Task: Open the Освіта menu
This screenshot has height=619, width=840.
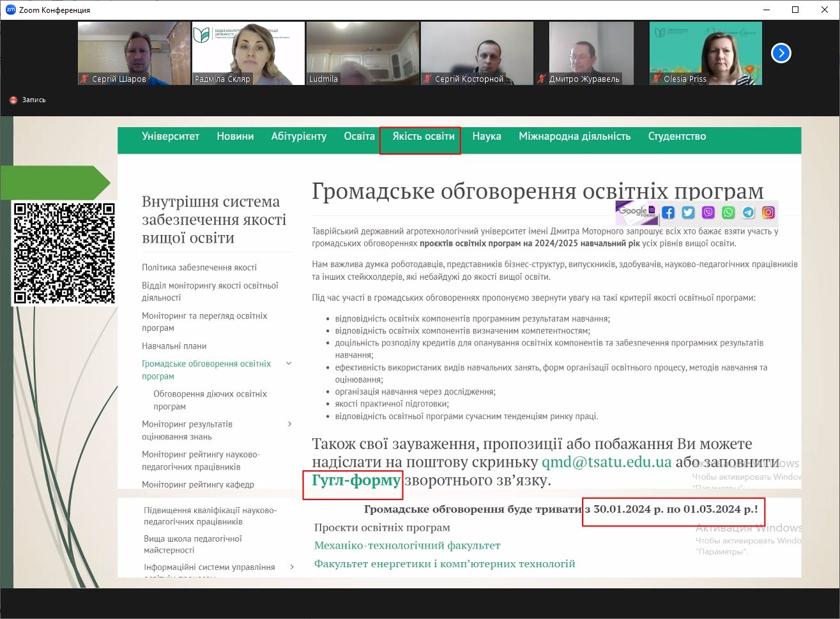Action: pyautogui.click(x=360, y=136)
